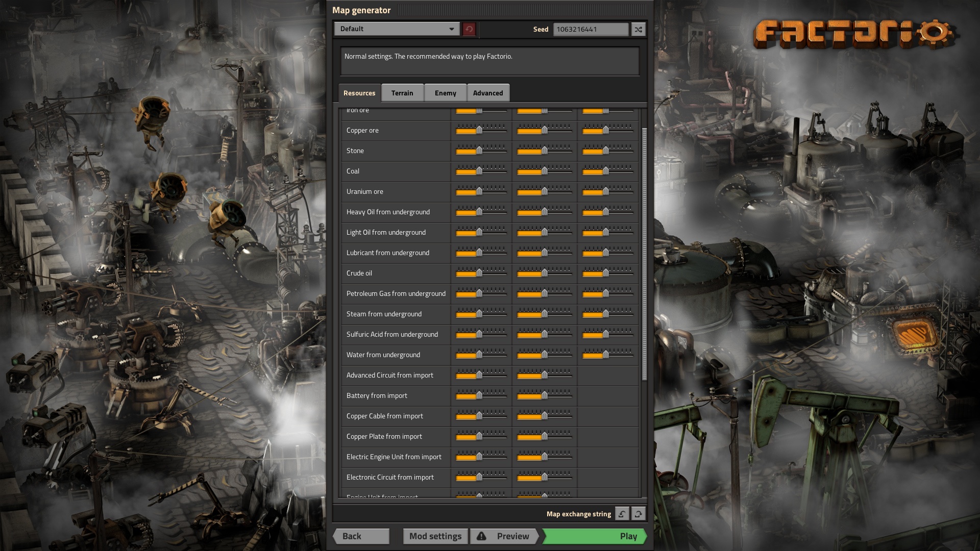Click the third slider in Coal row
Image resolution: width=980 pixels, height=551 pixels.
[605, 171]
